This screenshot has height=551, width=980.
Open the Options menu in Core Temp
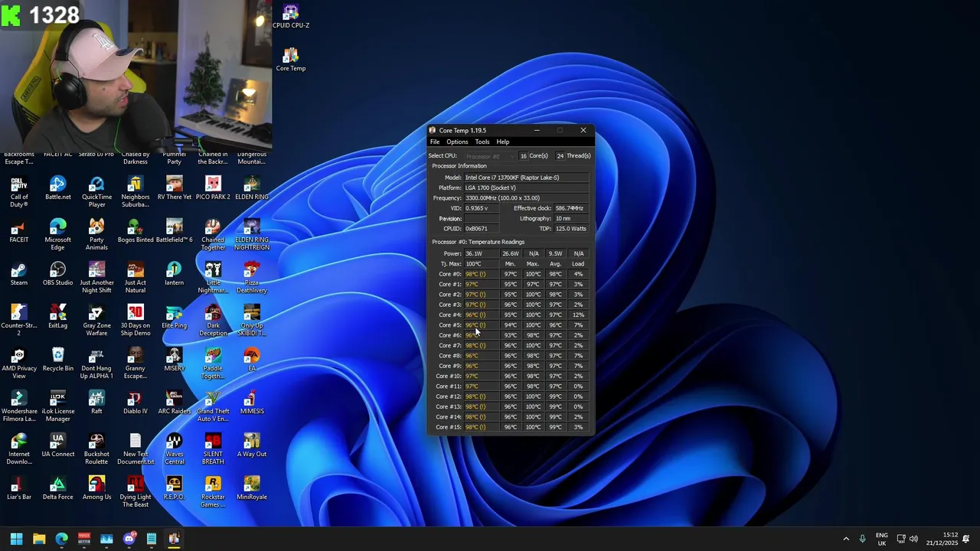click(x=457, y=142)
